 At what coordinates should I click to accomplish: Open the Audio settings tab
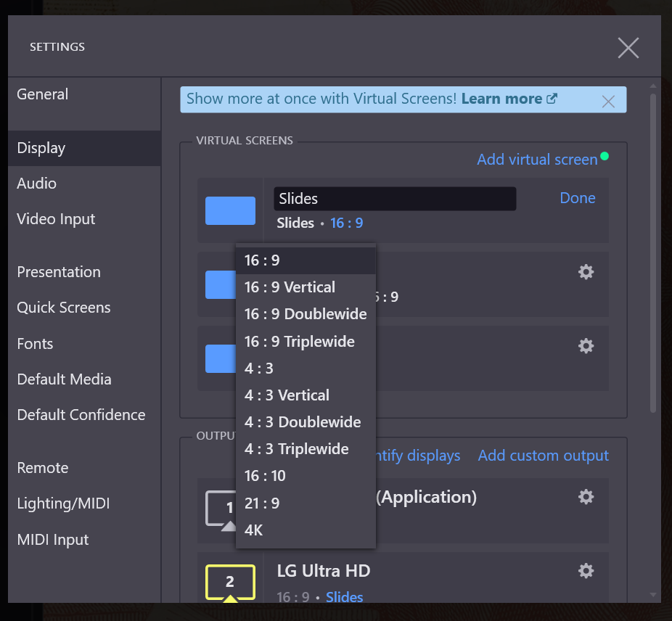[x=84, y=184]
